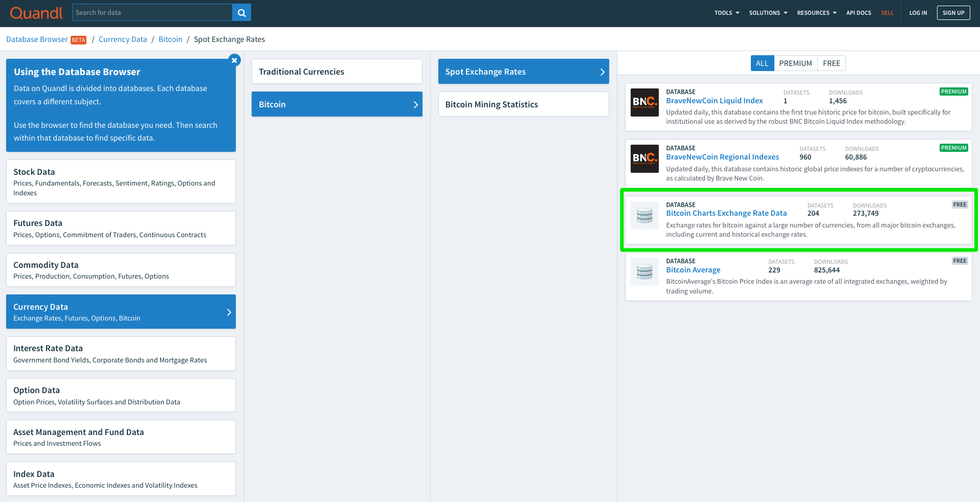Screen dimensions: 980x502
Task: Open the BraveNewCoin Liquid Index database link
Action: (714, 101)
